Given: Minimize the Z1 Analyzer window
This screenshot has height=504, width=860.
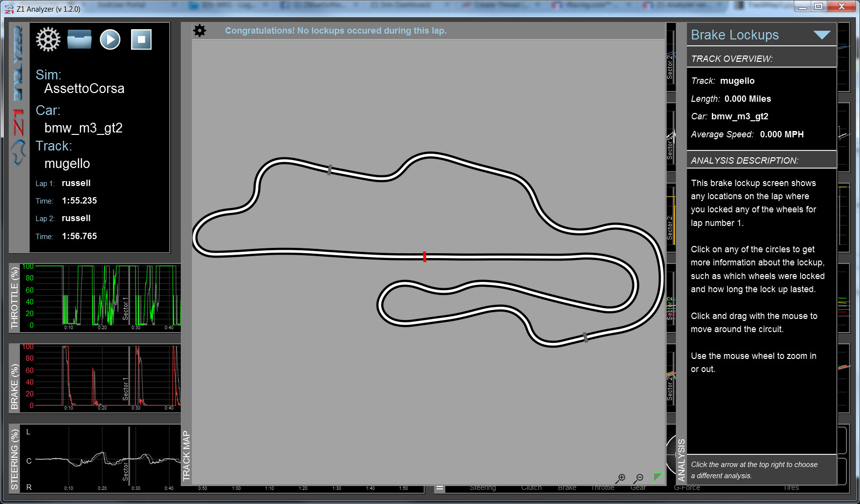Looking at the screenshot, I should pyautogui.click(x=803, y=6).
